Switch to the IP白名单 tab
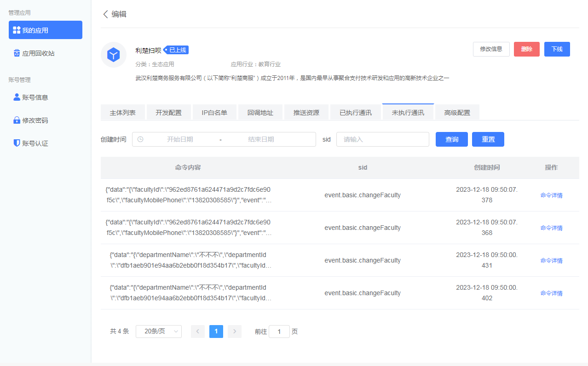Image resolution: width=588 pixels, height=366 pixels. [x=214, y=112]
